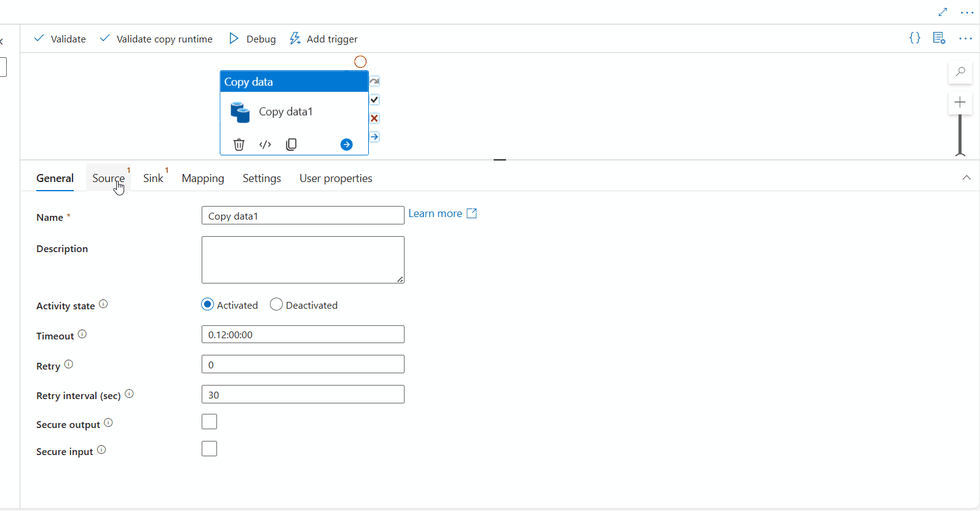Select the On fail red X connector
Image resolution: width=980 pixels, height=511 pixels.
point(374,118)
